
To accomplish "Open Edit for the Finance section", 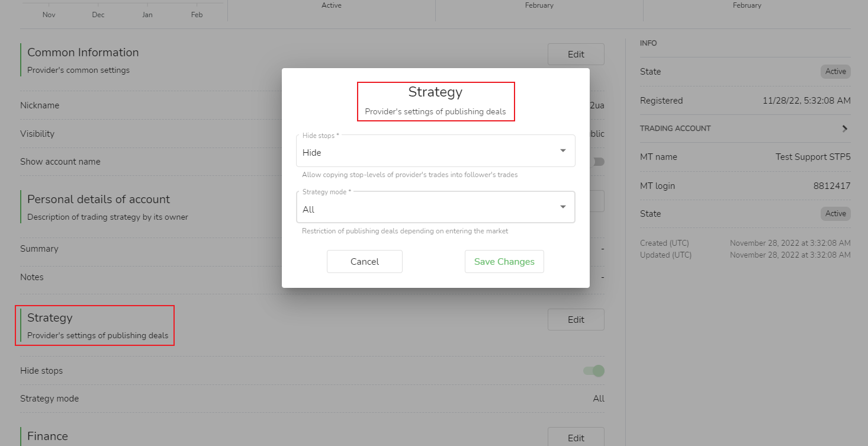I will (576, 438).
